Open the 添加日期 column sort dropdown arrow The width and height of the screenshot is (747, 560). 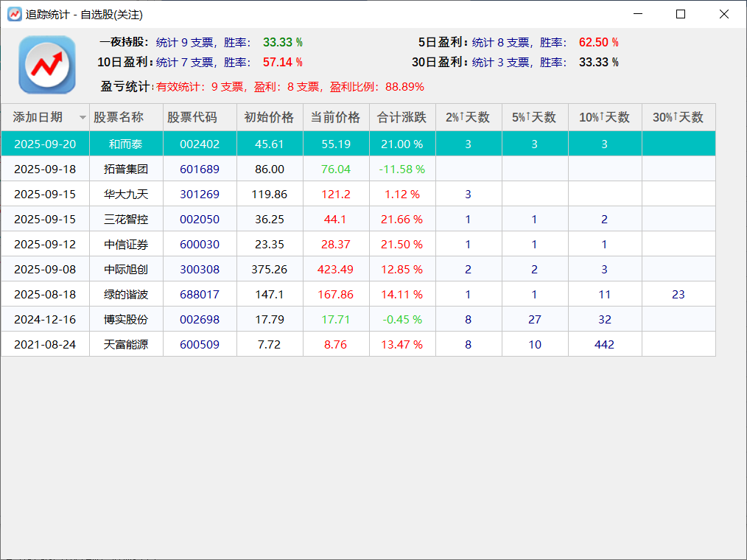tap(83, 118)
